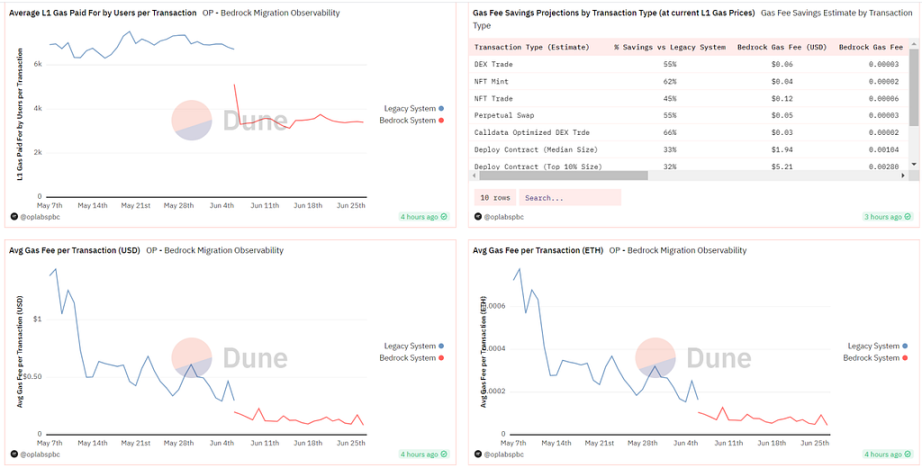922x468 pixels.
Task: Sort by the Transaction Type (Estimate) column header
Action: [534, 47]
